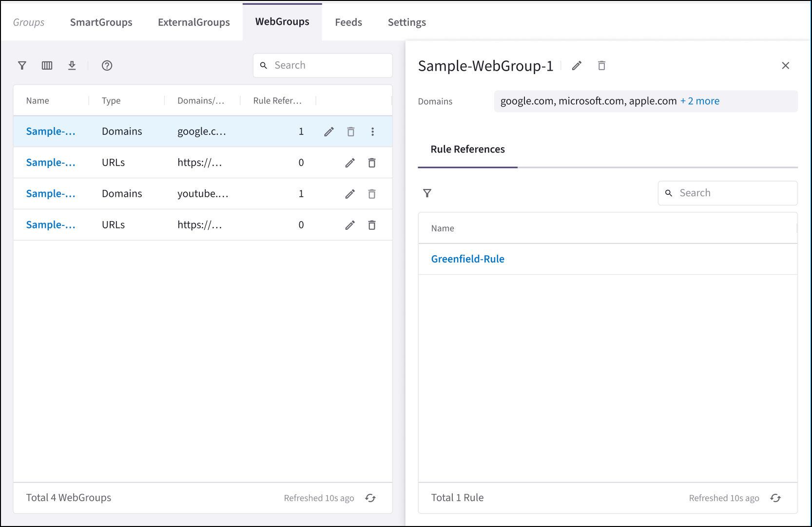Refresh the WebGroups list
This screenshot has height=527, width=812.
[371, 498]
